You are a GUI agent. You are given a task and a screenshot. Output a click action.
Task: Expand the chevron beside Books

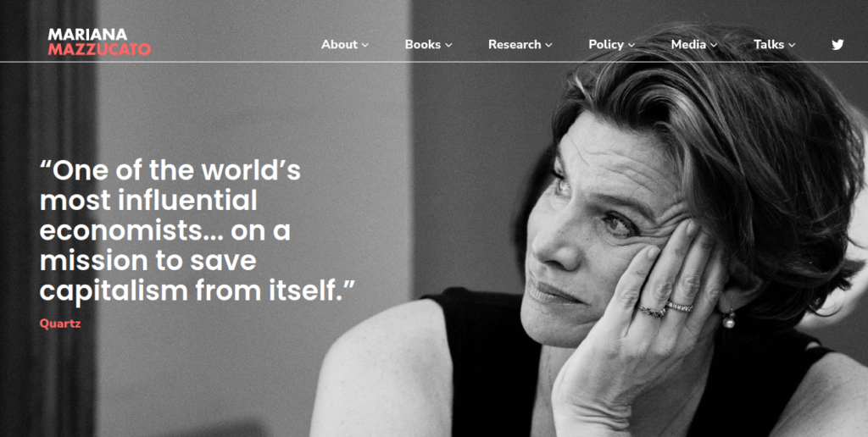(448, 46)
